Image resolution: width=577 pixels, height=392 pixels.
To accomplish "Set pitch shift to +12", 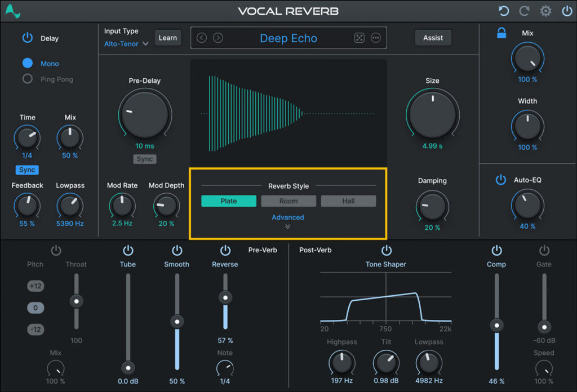I will (35, 286).
